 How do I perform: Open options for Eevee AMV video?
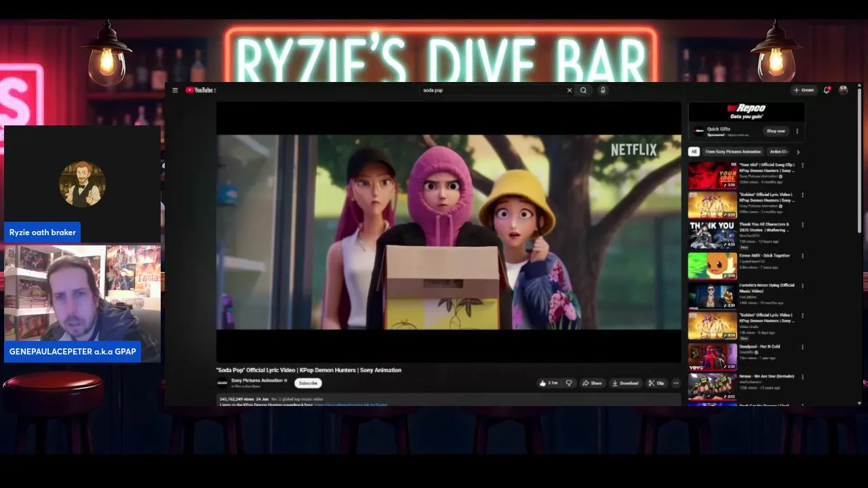point(803,256)
